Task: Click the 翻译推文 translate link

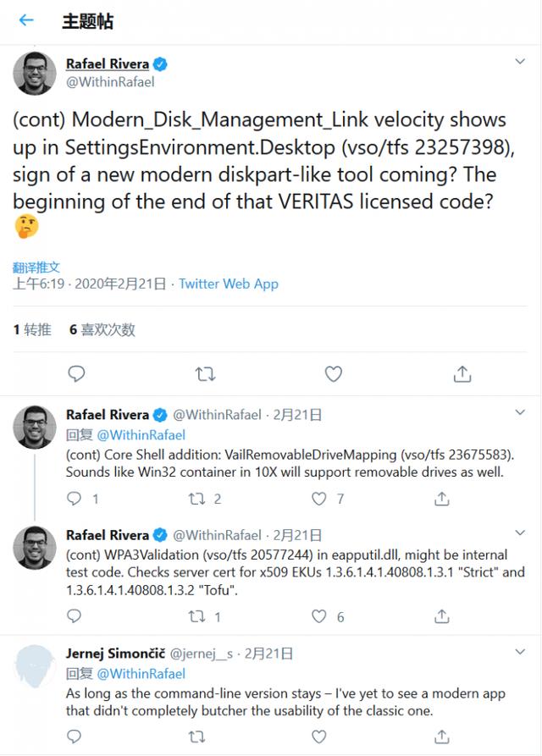Action: 36,268
